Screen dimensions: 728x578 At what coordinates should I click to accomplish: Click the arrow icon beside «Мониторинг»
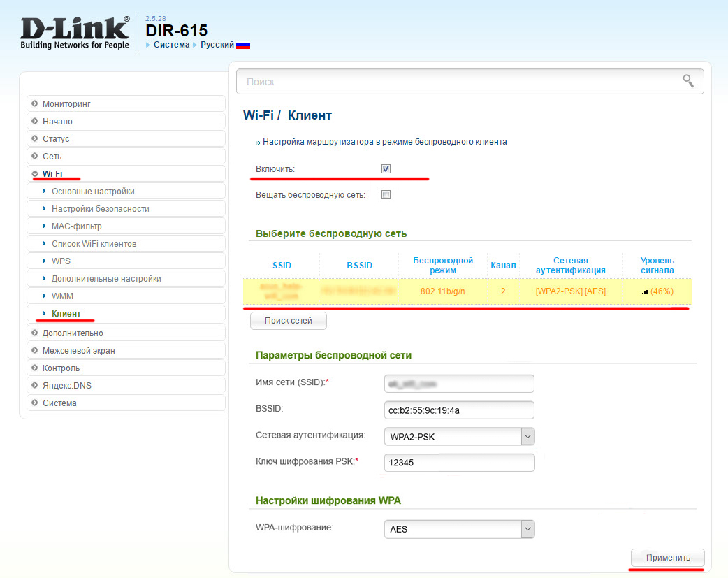[34, 103]
